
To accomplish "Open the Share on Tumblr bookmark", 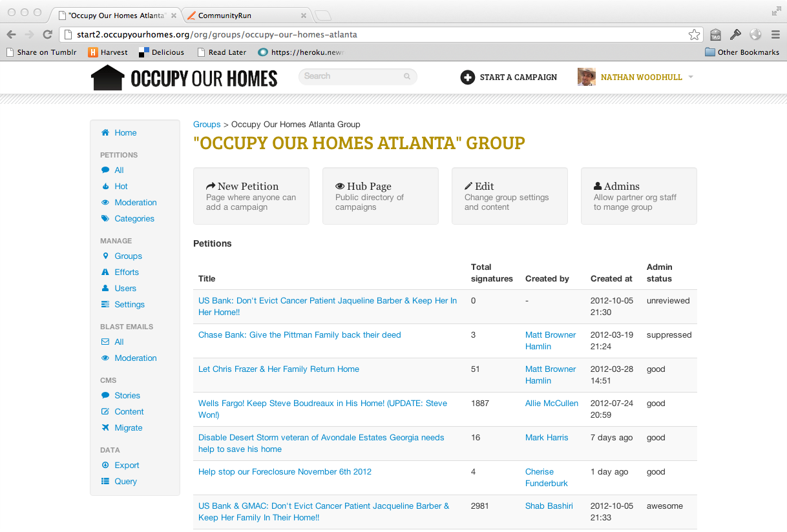I will pos(41,52).
